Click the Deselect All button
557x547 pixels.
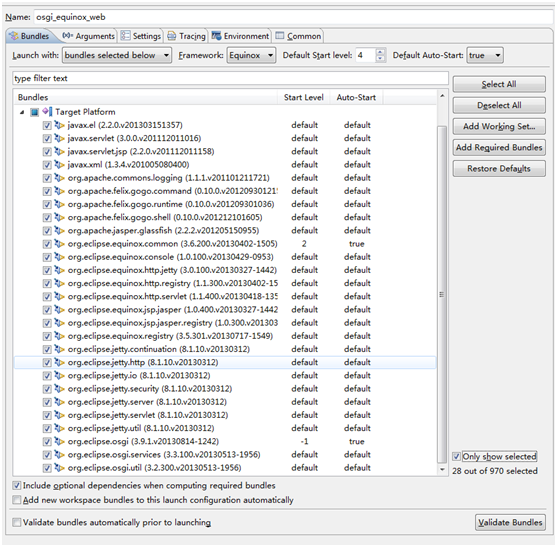(499, 105)
